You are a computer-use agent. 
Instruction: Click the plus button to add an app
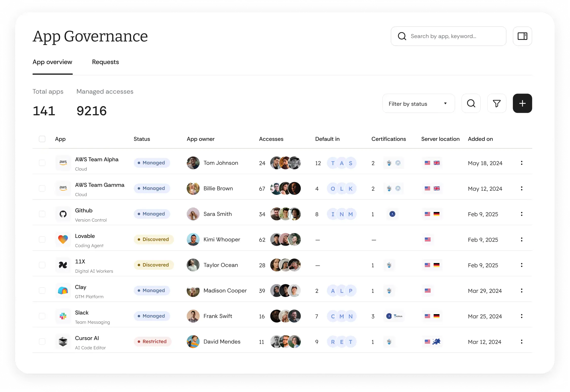click(x=522, y=103)
